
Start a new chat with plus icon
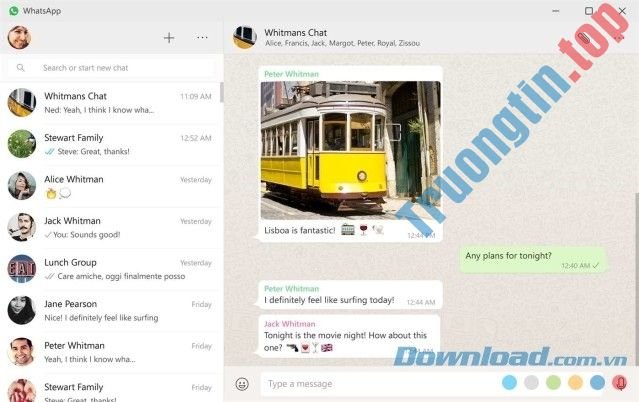169,38
